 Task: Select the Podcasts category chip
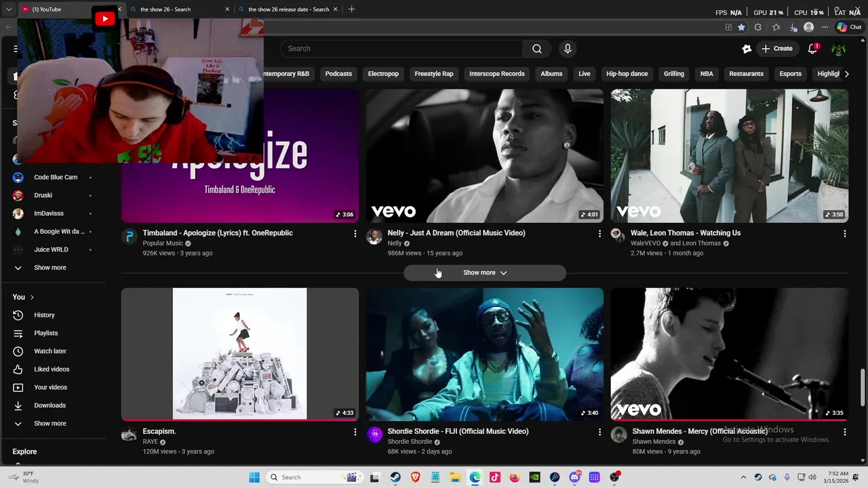tap(338, 74)
